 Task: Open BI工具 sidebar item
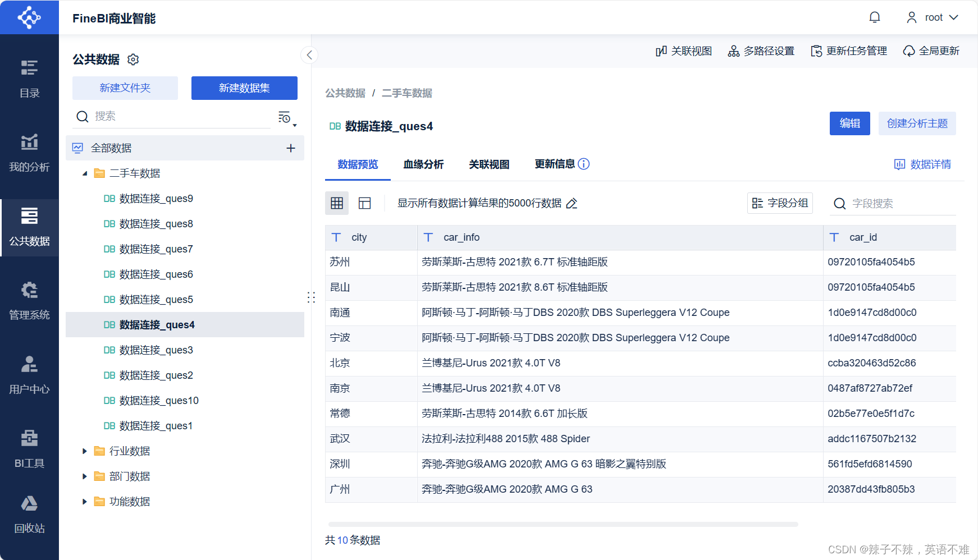tap(29, 449)
